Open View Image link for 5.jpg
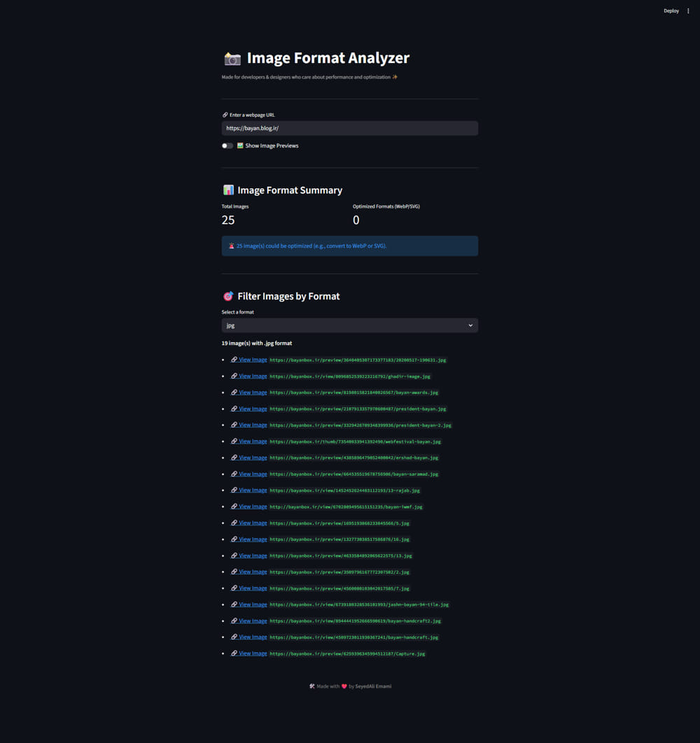This screenshot has width=700, height=743. [x=249, y=523]
